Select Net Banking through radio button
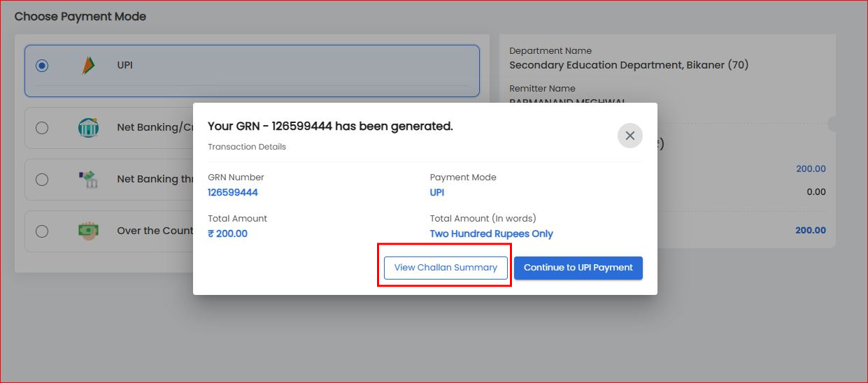868x383 pixels. click(x=42, y=180)
